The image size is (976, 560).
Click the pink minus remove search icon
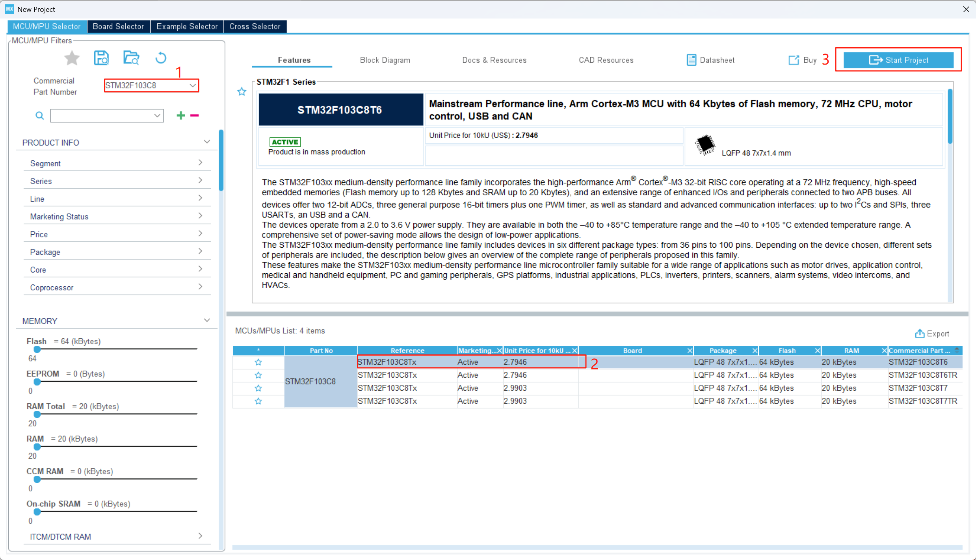point(195,115)
